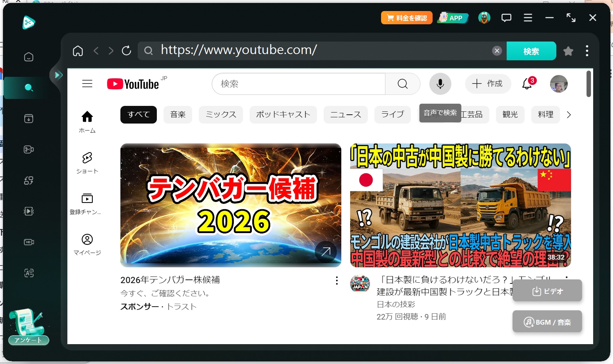Open the download section in the left sidebar
This screenshot has height=364, width=613.
[29, 118]
